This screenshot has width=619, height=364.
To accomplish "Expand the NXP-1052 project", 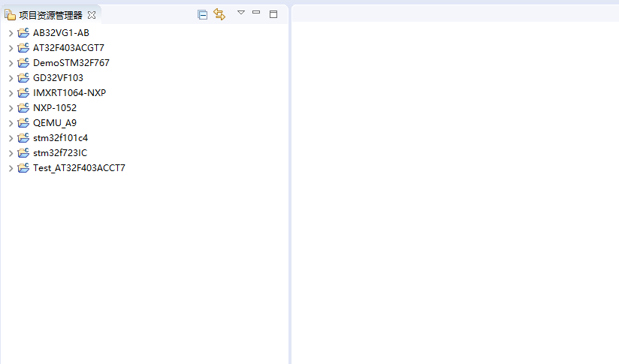I will click(11, 108).
